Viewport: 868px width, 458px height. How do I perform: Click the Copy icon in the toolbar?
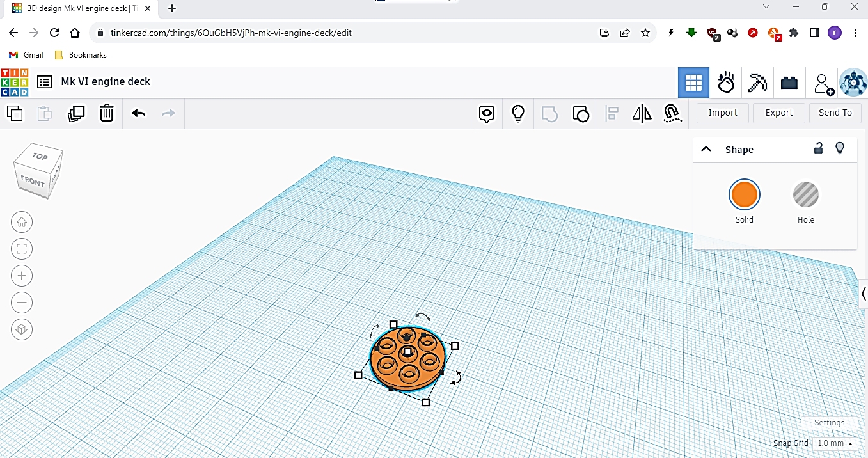point(15,113)
